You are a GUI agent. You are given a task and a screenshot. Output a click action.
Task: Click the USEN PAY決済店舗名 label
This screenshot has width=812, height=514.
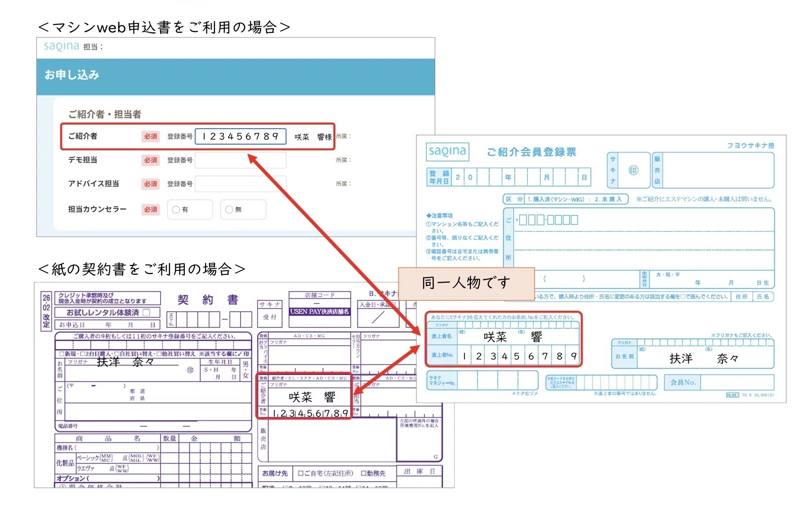click(x=319, y=311)
